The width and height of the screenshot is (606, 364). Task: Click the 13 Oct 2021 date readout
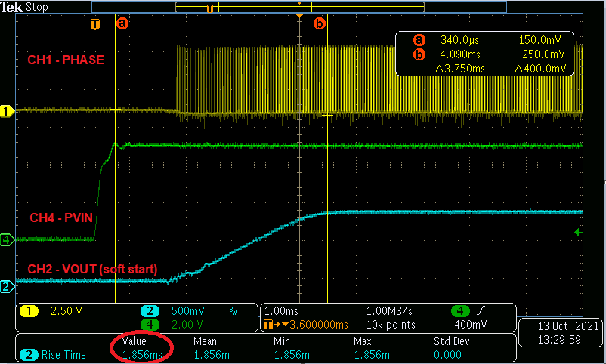tap(568, 326)
